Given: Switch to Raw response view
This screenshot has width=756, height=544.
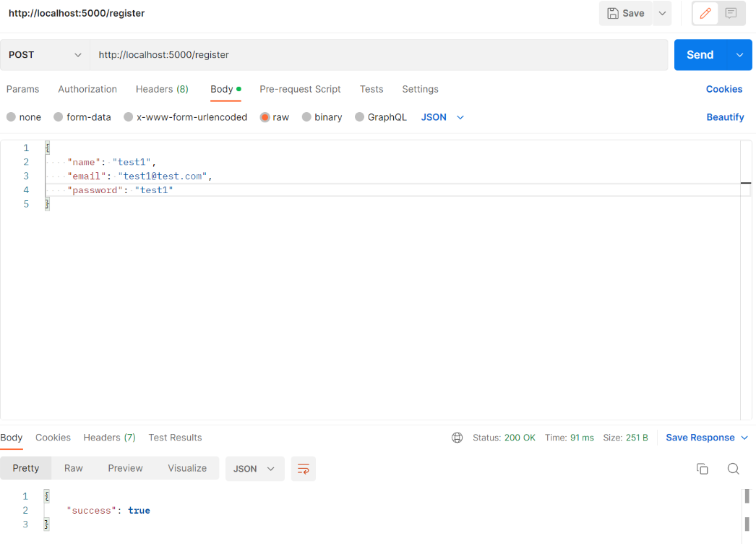Looking at the screenshot, I should [73, 468].
